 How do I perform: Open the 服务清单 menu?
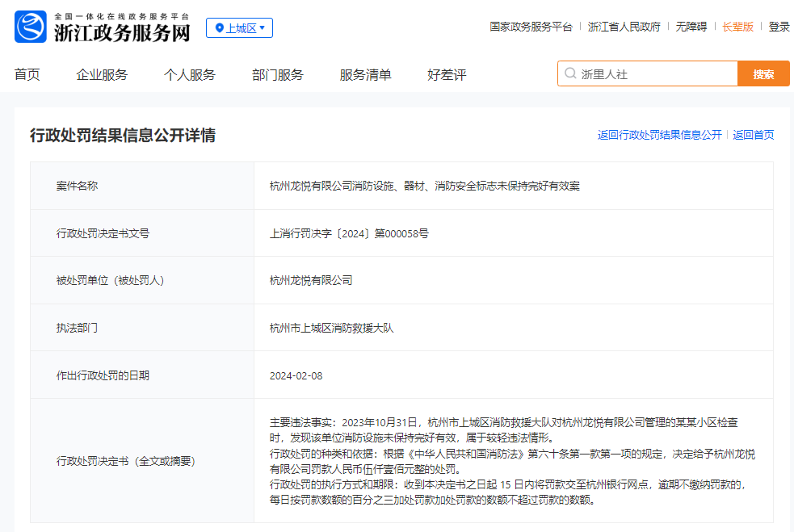[x=366, y=74]
